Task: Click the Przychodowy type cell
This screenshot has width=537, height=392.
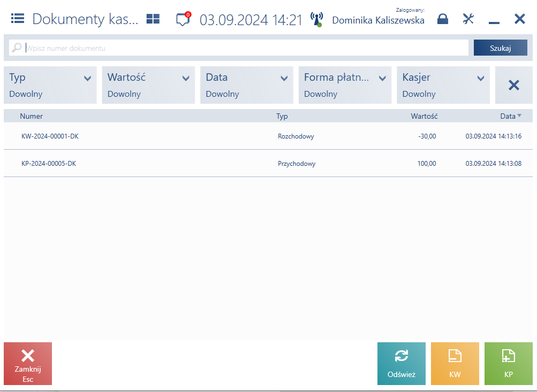Action: point(297,164)
